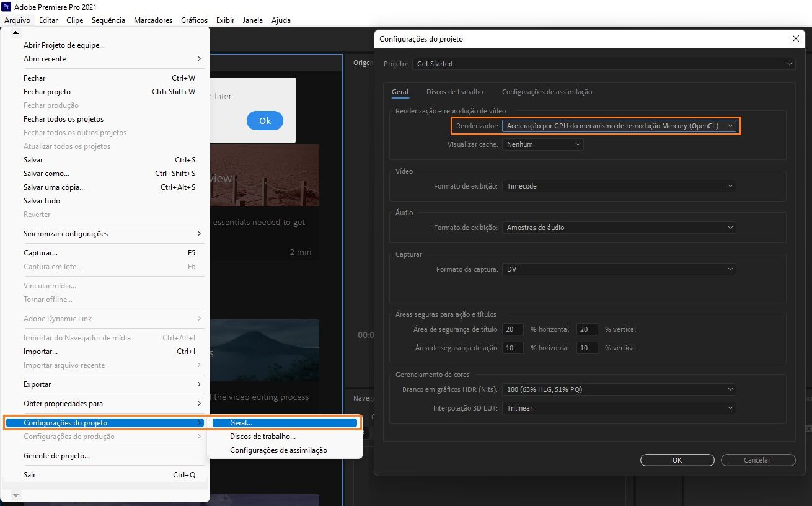Switch to Discos de trabalho tab

pyautogui.click(x=454, y=92)
